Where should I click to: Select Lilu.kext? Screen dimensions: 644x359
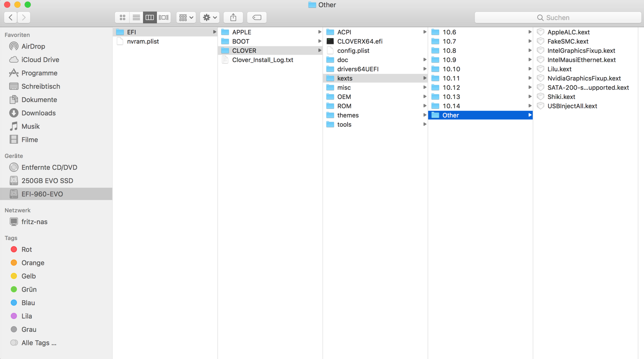[585, 69]
